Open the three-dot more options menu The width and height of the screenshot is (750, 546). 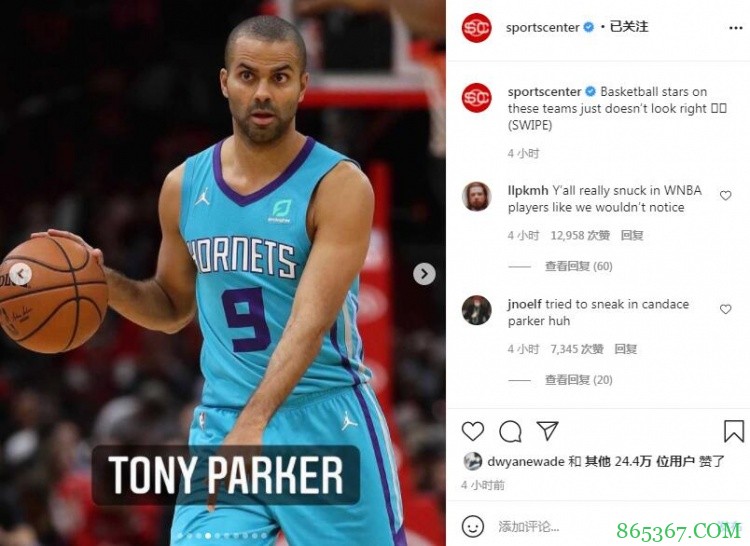(735, 28)
